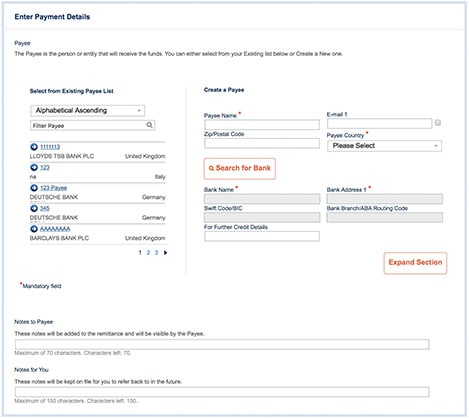Go to next payee page arrow
Image resolution: width=469 pixels, height=418 pixels.
point(165,253)
